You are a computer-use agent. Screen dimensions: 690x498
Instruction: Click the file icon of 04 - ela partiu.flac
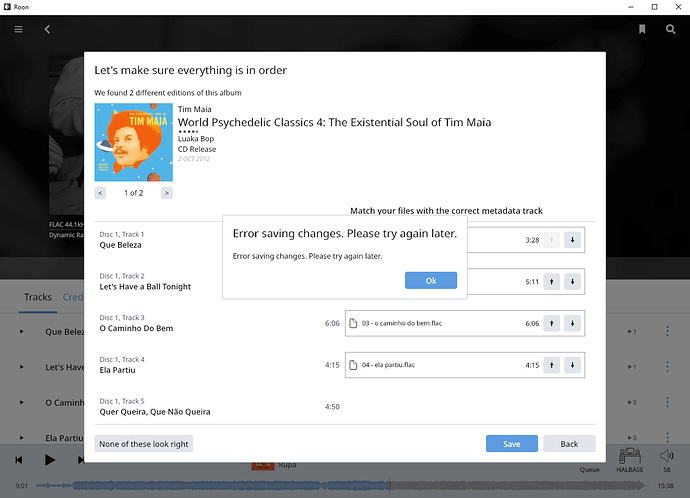[x=353, y=365]
